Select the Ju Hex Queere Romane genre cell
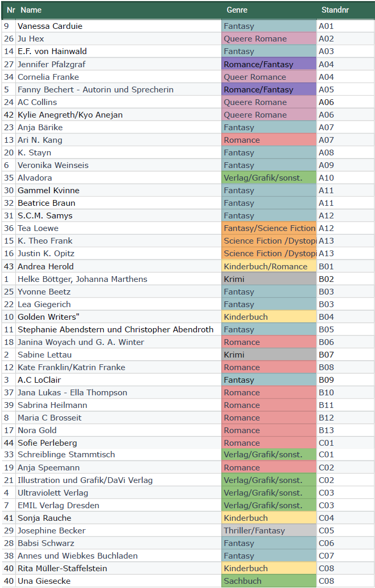 pyautogui.click(x=269, y=39)
